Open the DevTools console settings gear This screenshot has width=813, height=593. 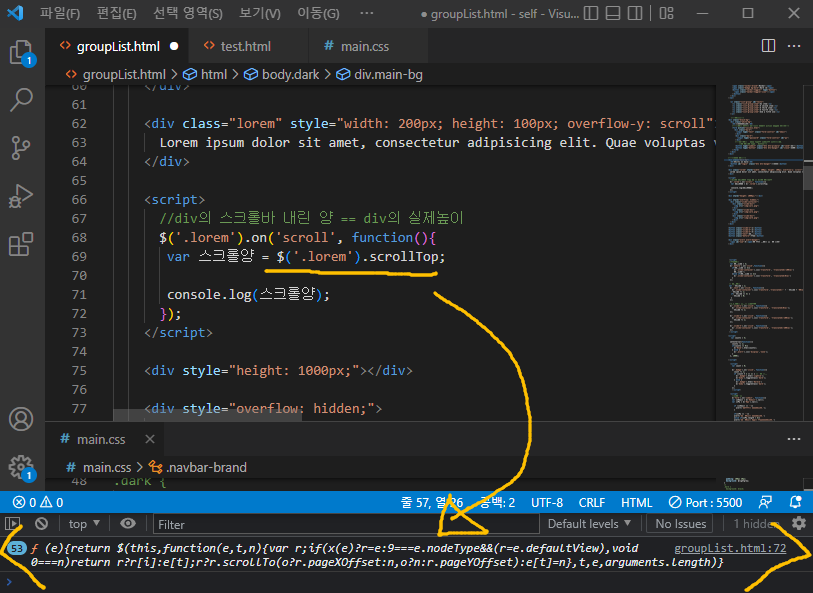point(799,524)
